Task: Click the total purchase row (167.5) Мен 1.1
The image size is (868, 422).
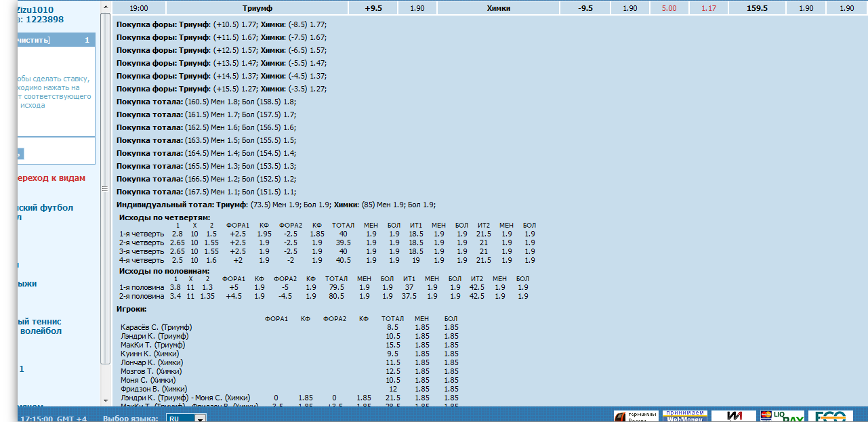Action: 207,192
